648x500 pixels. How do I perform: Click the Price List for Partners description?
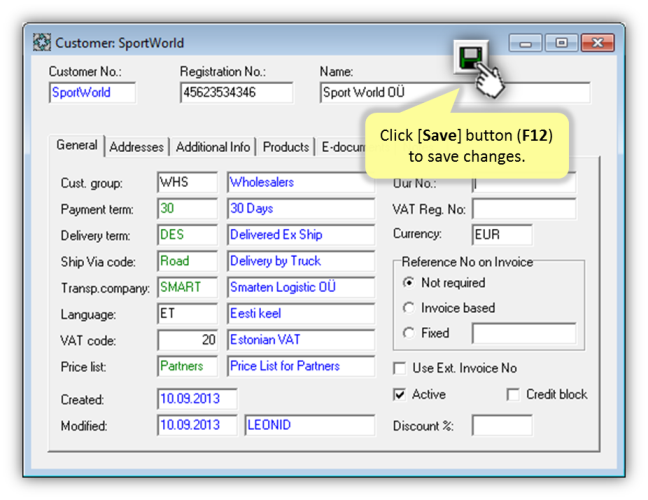[301, 366]
